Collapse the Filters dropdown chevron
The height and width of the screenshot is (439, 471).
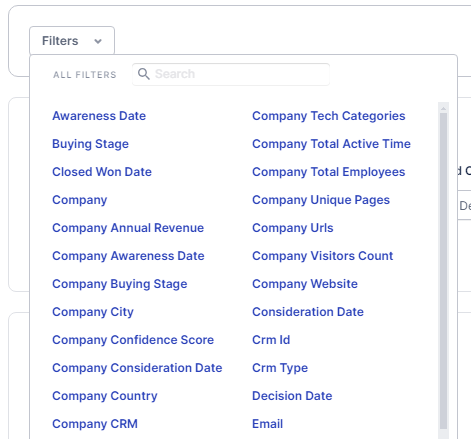click(x=98, y=41)
